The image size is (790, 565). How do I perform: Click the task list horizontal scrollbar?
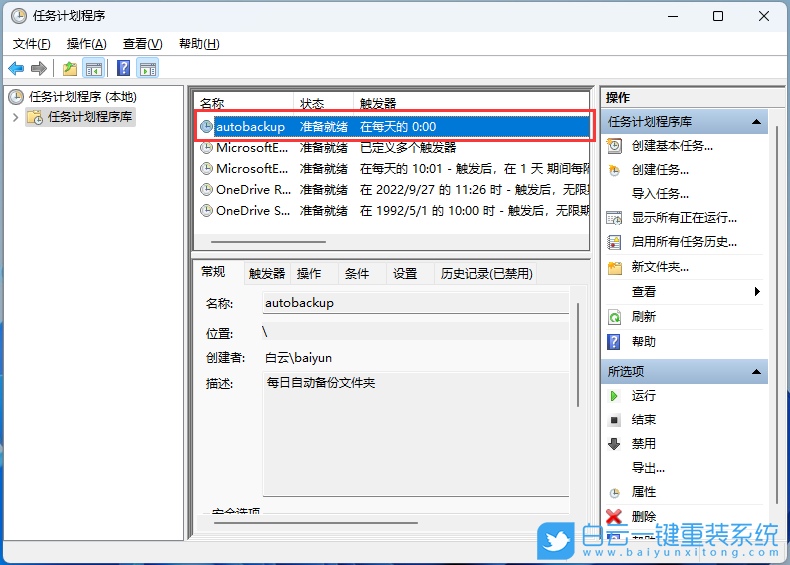268,242
